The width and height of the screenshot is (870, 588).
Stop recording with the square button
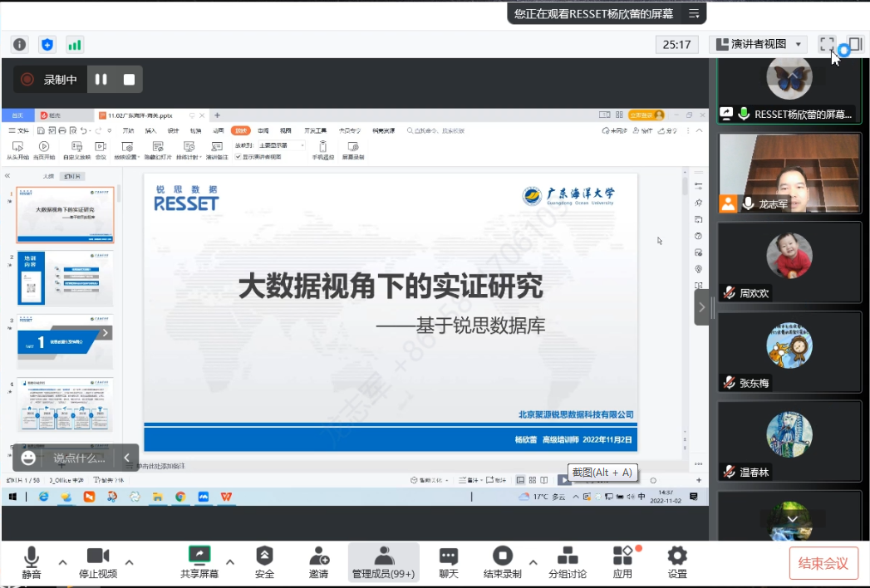point(129,80)
